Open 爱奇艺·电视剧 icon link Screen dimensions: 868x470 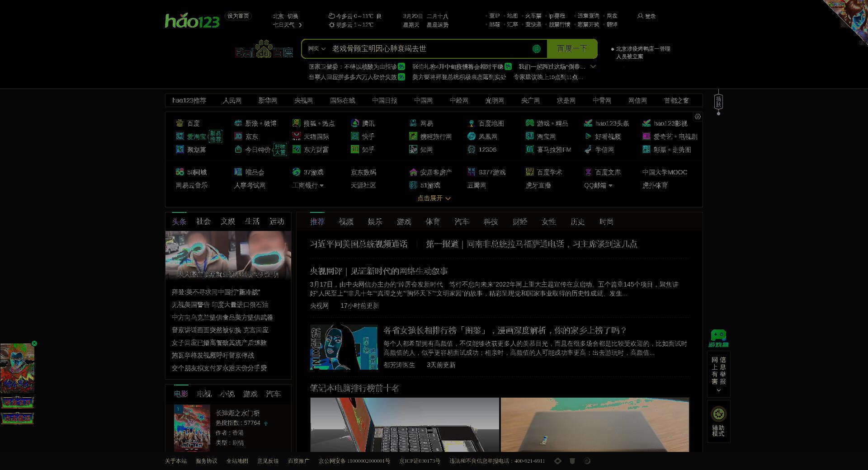[646, 136]
